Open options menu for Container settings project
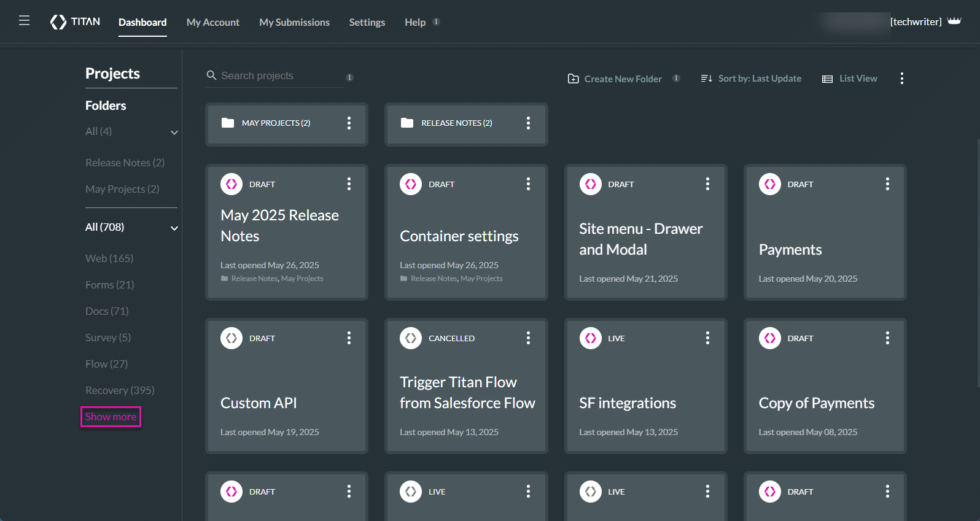 click(x=528, y=184)
